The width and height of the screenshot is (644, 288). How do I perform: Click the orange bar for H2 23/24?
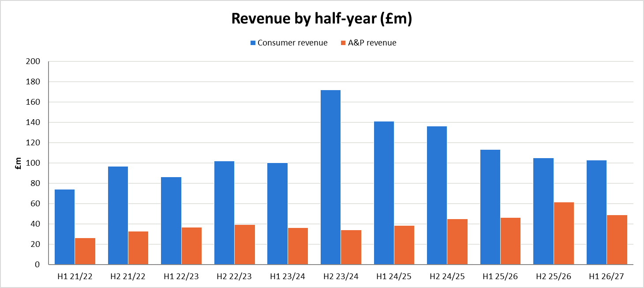[x=351, y=247]
